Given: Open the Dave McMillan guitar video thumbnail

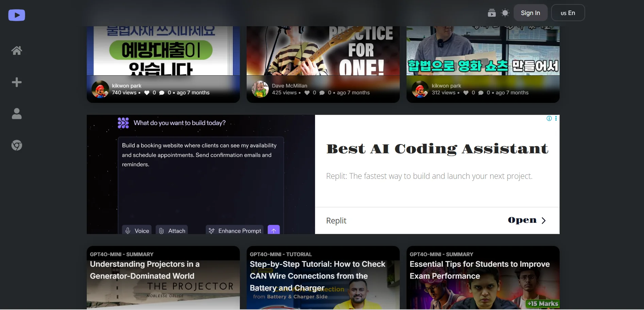Looking at the screenshot, I should [x=323, y=51].
